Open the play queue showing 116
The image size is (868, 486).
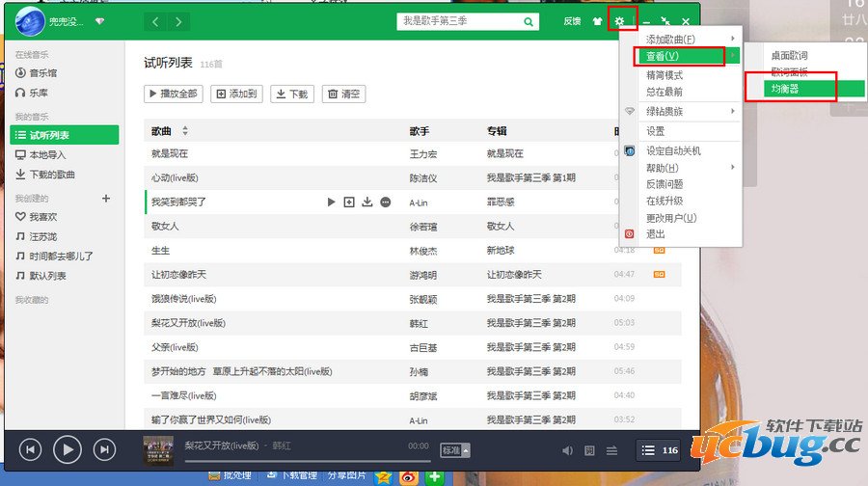coord(660,450)
